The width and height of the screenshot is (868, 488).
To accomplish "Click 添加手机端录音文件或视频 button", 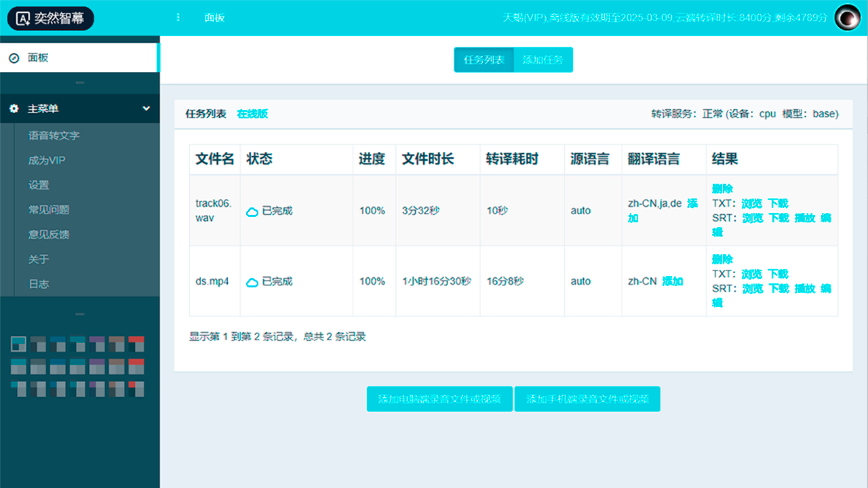I will pyautogui.click(x=587, y=399).
